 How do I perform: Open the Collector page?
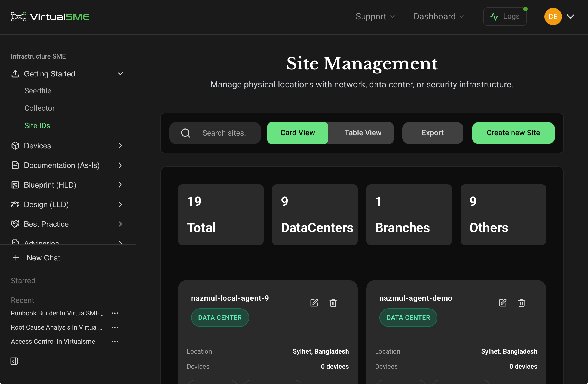pos(39,108)
